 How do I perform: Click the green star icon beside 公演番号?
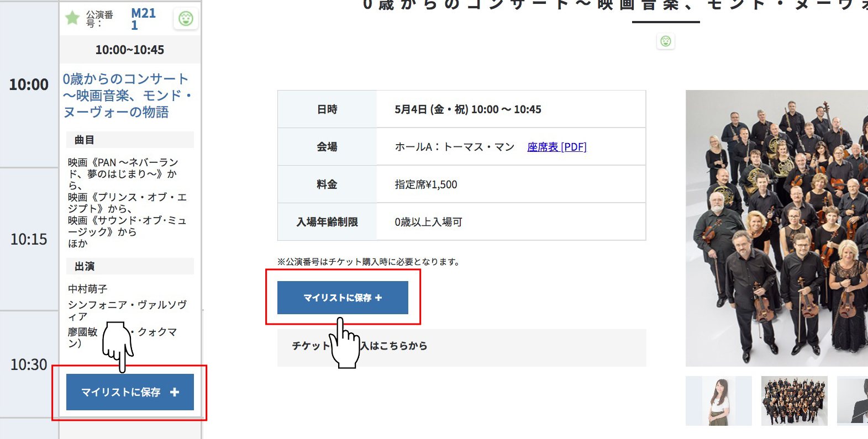(x=72, y=18)
